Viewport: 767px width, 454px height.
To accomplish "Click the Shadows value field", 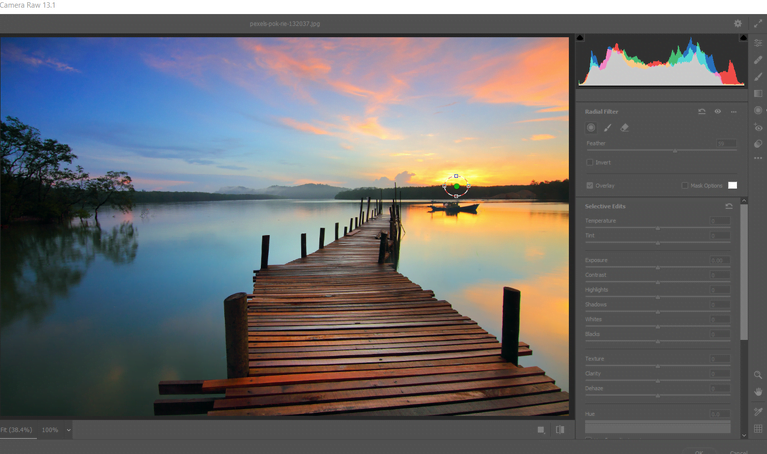I will 720,304.
